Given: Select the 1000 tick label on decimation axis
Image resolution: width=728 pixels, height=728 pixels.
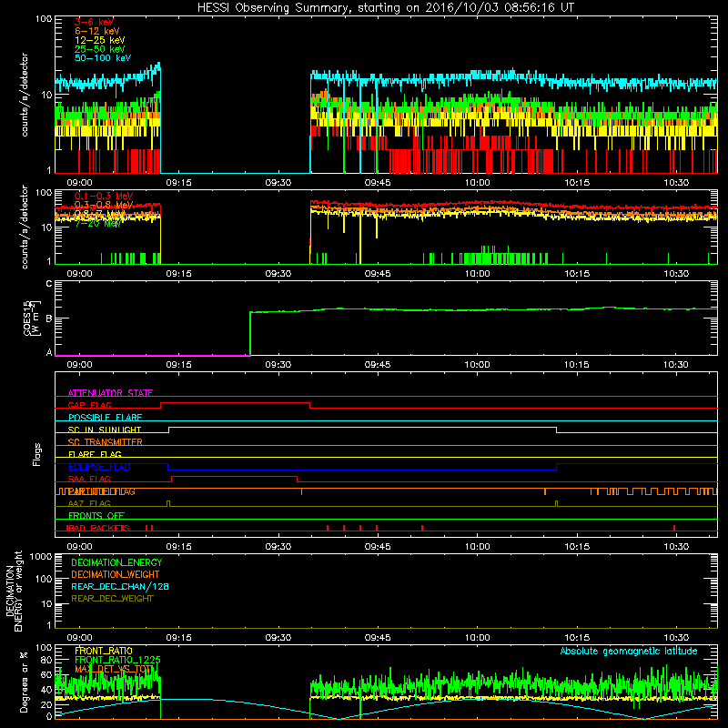Looking at the screenshot, I should tap(41, 556).
